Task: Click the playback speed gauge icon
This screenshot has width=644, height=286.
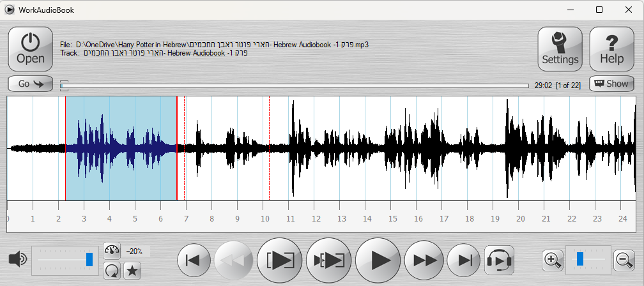Action: pos(112,251)
